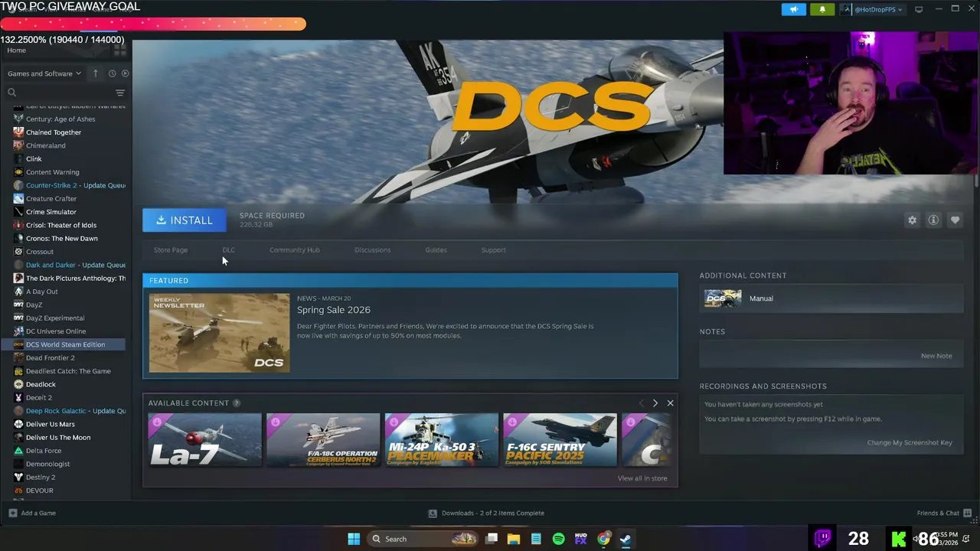Select Clink in the game list
This screenshot has width=980, height=551.
click(34, 158)
